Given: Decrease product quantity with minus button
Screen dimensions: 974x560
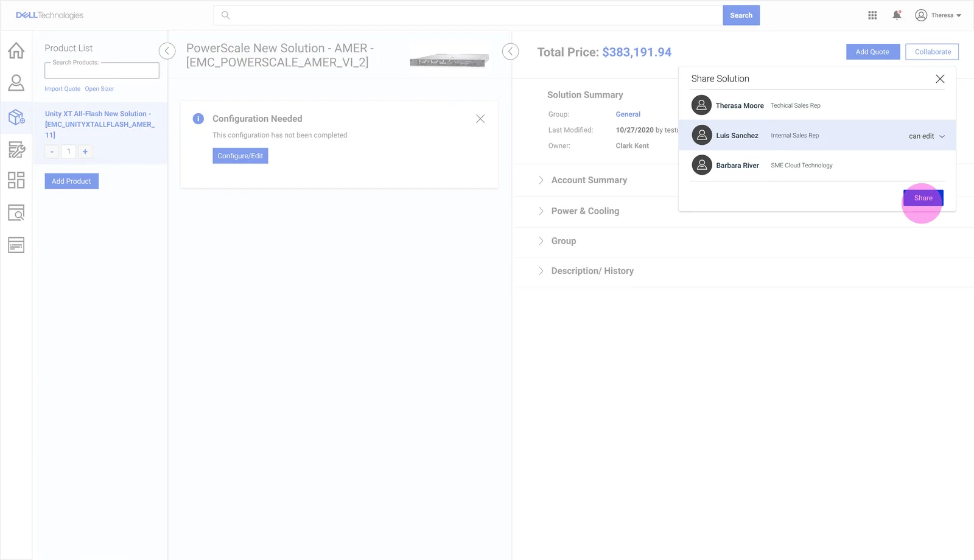Looking at the screenshot, I should click(x=52, y=152).
